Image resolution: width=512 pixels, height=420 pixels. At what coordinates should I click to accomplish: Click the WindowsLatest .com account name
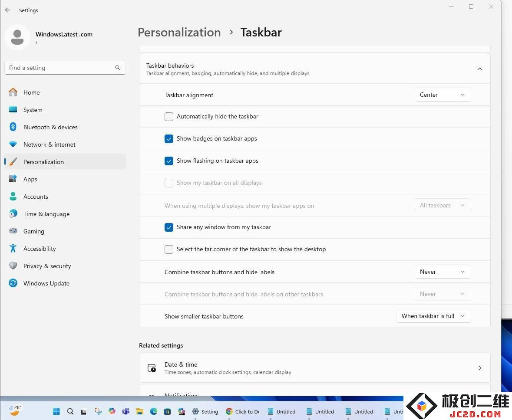(64, 34)
